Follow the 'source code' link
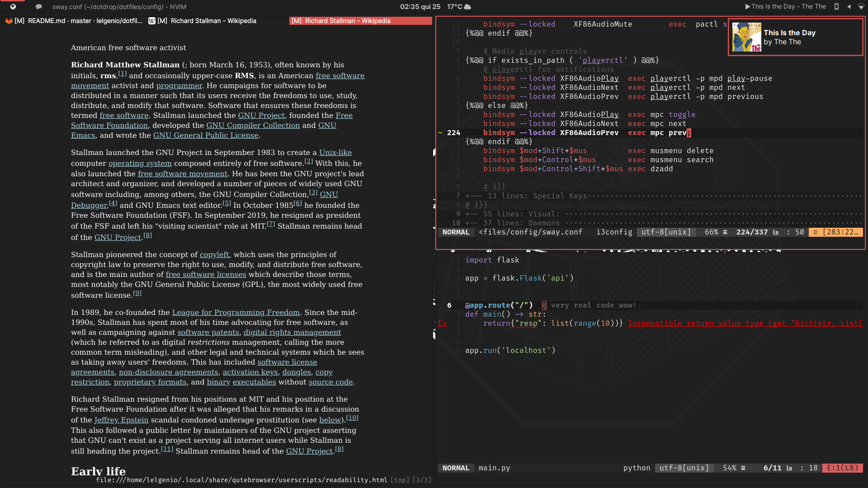The image size is (868, 488). coord(330,382)
